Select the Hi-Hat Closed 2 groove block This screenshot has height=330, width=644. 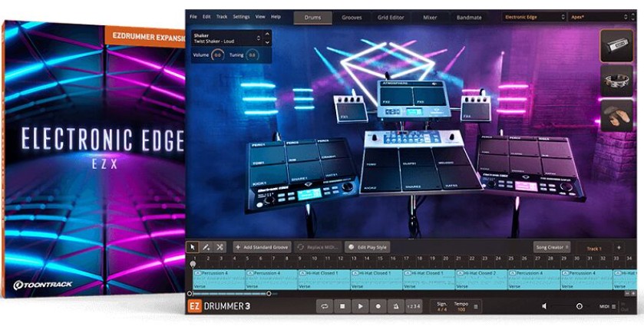tap(481, 279)
